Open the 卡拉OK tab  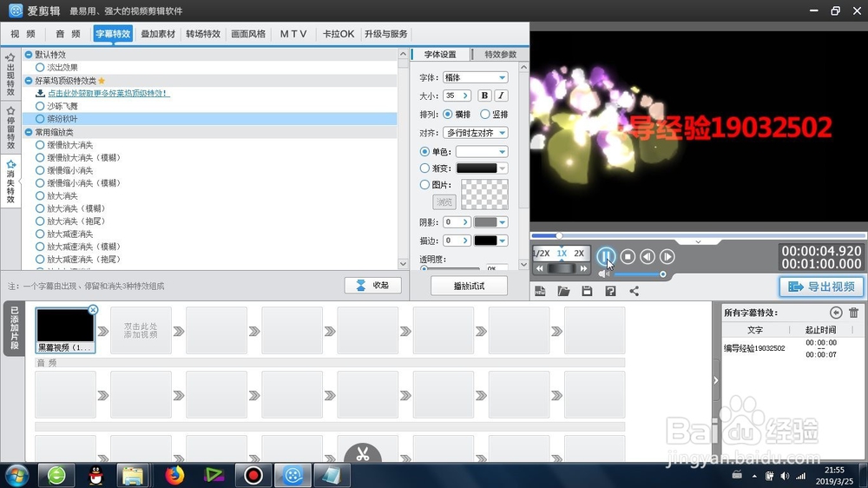(339, 34)
